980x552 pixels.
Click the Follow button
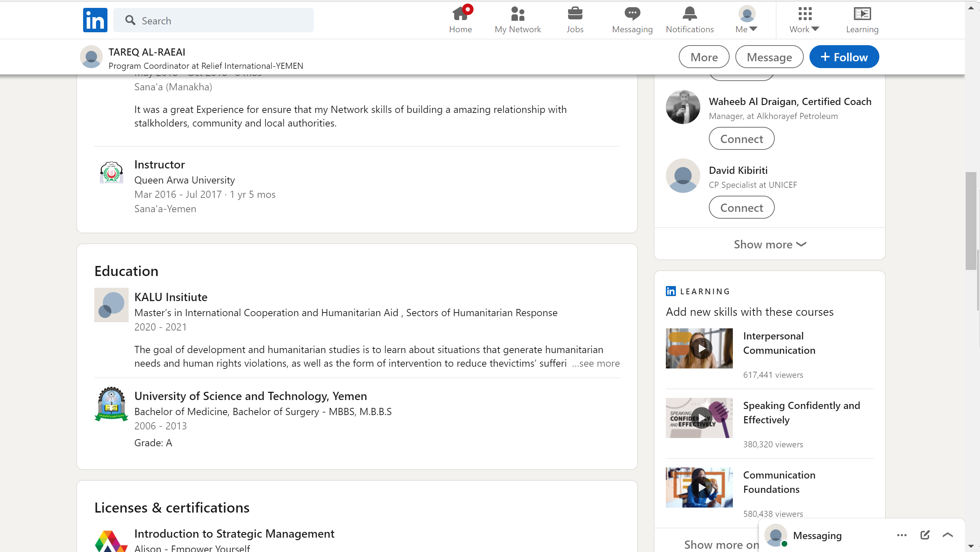click(844, 57)
